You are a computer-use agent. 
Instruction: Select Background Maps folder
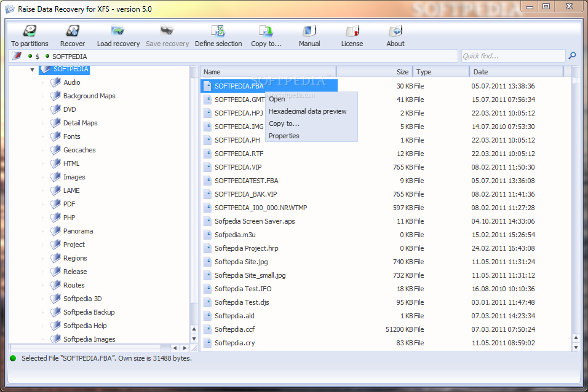tap(89, 96)
